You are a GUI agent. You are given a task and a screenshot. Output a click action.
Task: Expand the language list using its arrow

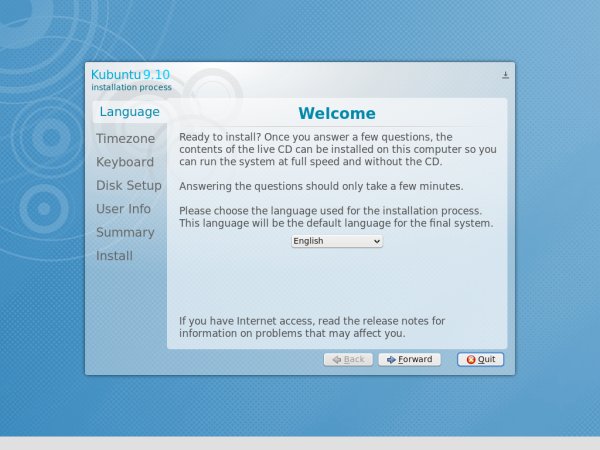tap(376, 241)
